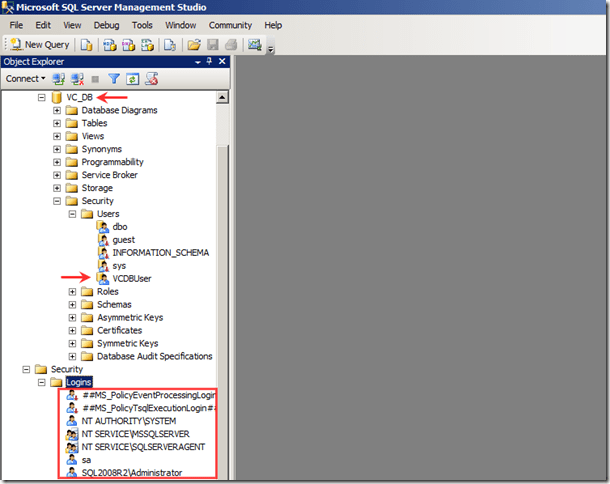Open the Tools menu
Viewport: 610px width, 484px height.
tap(143, 25)
